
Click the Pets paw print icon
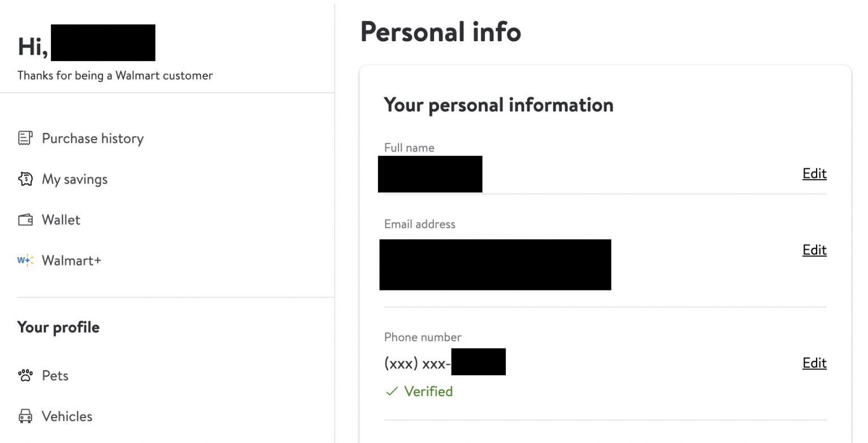(25, 376)
